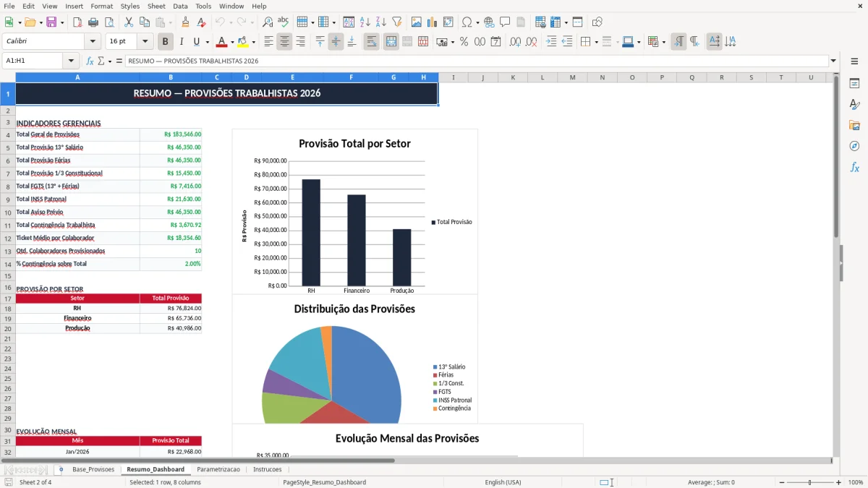Open Sidebar Navigator compass icon
Image resolution: width=868 pixels, height=488 pixels.
point(854,147)
